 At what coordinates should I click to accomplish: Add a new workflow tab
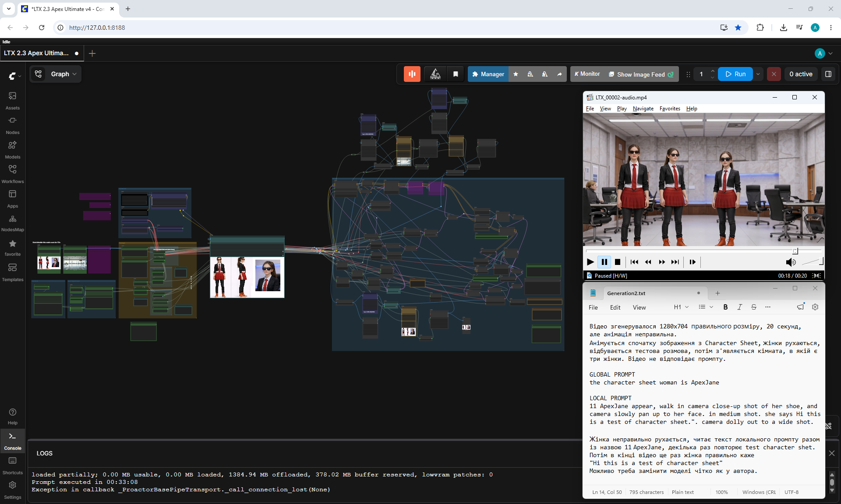[92, 53]
